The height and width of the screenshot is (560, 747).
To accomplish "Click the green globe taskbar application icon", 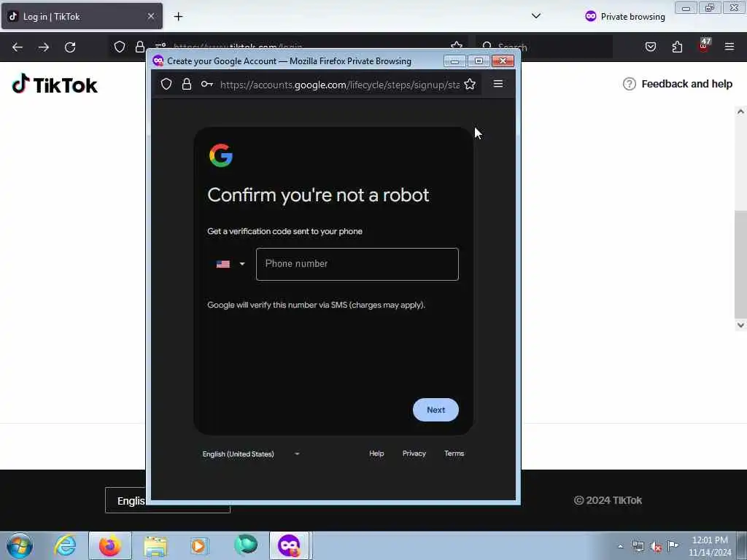I will coord(245,545).
